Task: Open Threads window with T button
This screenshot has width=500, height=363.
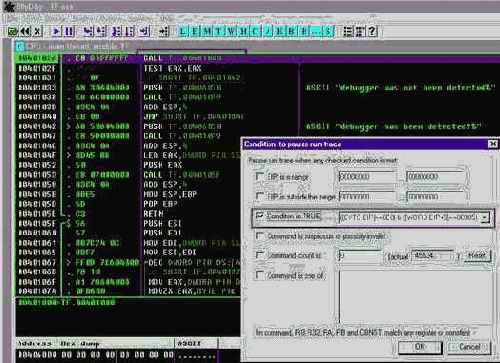Action: pos(219,32)
